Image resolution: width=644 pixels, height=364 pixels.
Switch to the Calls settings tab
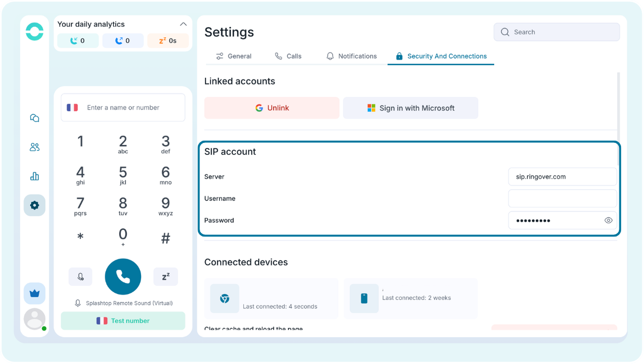tap(288, 56)
